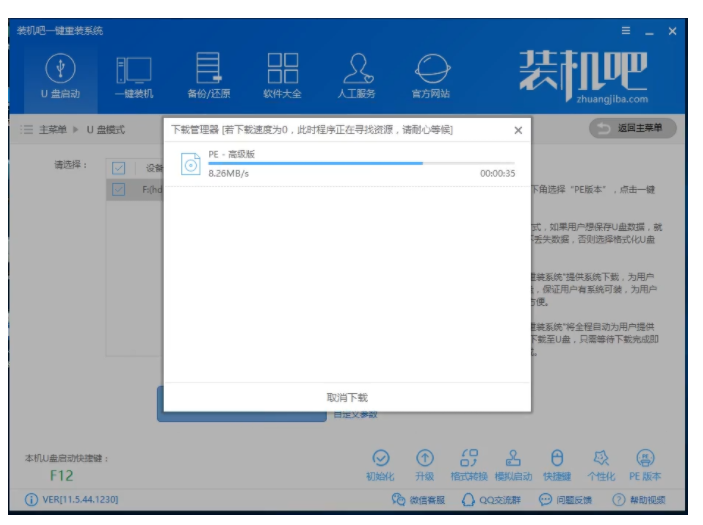
Task: Open the 官方网站 link icon
Action: (x=431, y=75)
